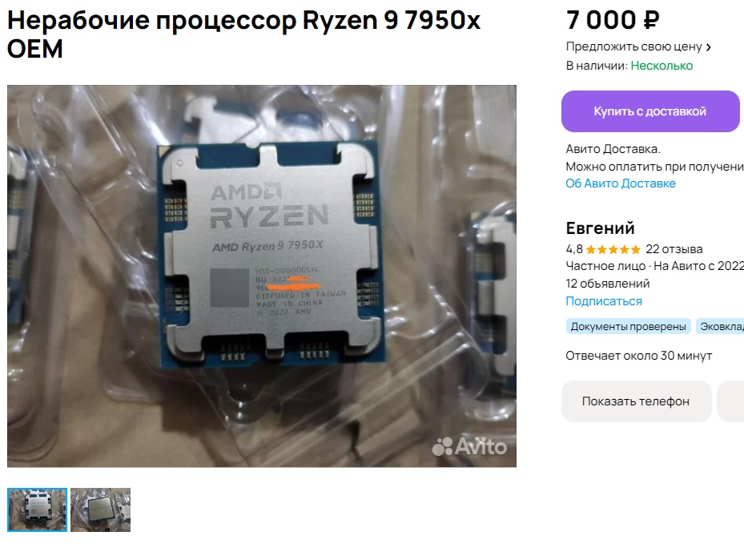This screenshot has width=744, height=560.
Task: Click the listing title Нерабочие процессор Ryzen
Action: coord(244,34)
